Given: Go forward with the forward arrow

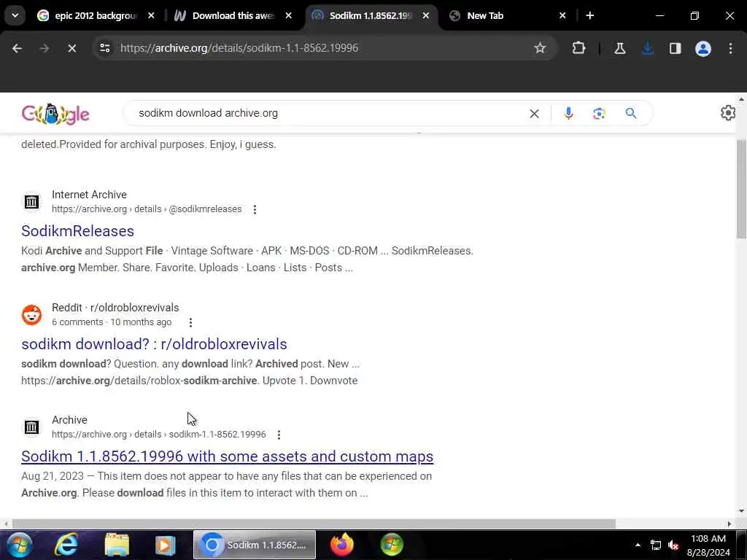Looking at the screenshot, I should point(44,48).
